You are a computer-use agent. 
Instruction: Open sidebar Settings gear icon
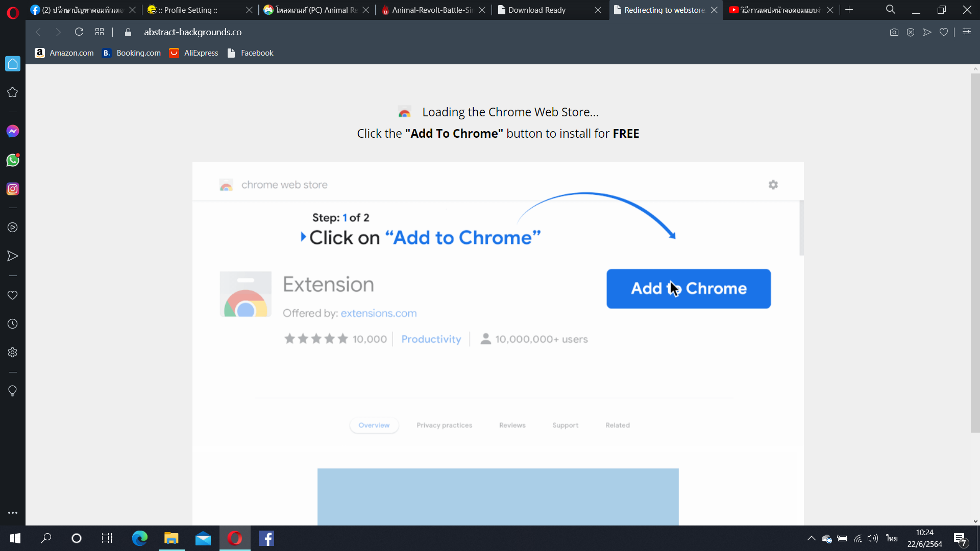click(x=13, y=353)
